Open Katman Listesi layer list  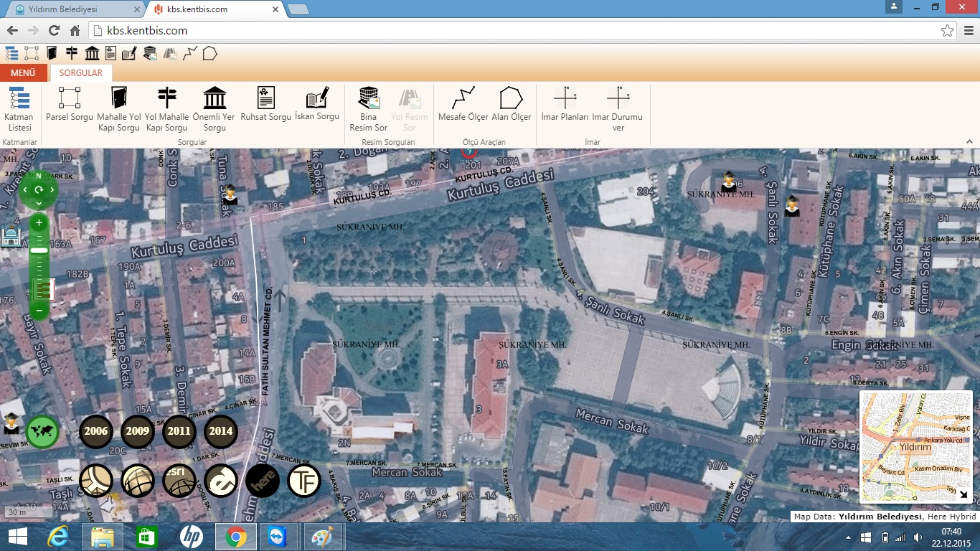point(19,110)
